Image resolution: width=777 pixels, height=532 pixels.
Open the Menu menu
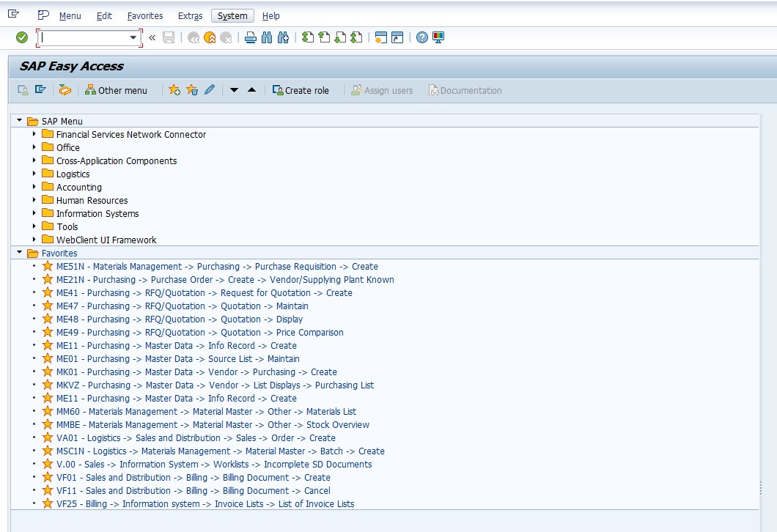[70, 16]
